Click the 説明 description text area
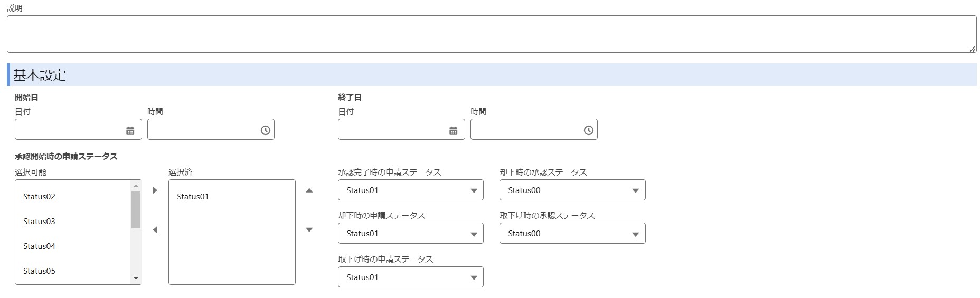The image size is (980, 298). (x=492, y=34)
